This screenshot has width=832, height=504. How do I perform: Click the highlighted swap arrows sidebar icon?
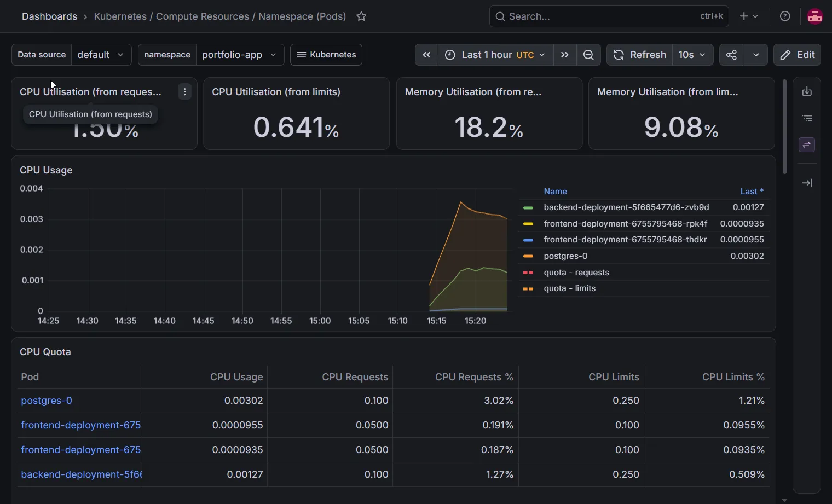807,145
